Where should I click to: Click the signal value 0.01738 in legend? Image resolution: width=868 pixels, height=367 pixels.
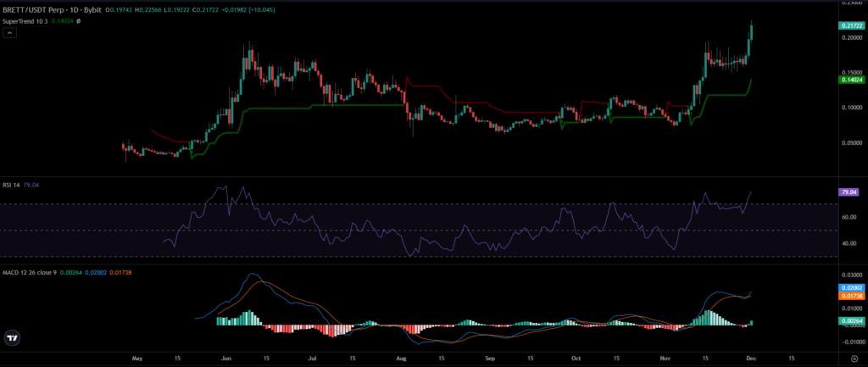click(120, 272)
